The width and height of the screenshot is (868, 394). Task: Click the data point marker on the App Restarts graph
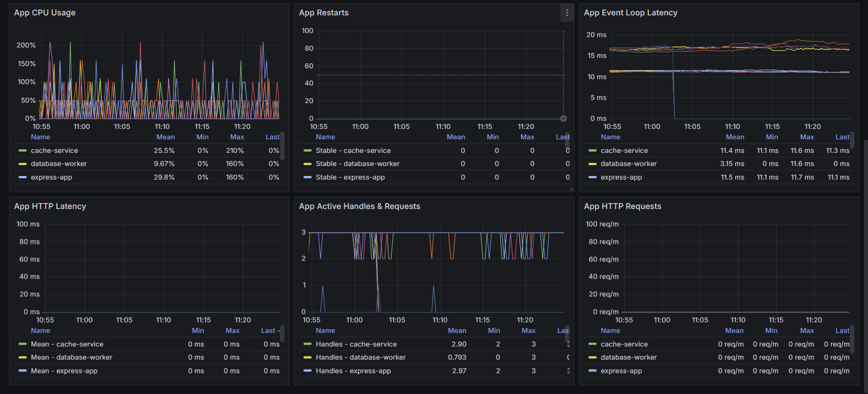[x=563, y=119]
